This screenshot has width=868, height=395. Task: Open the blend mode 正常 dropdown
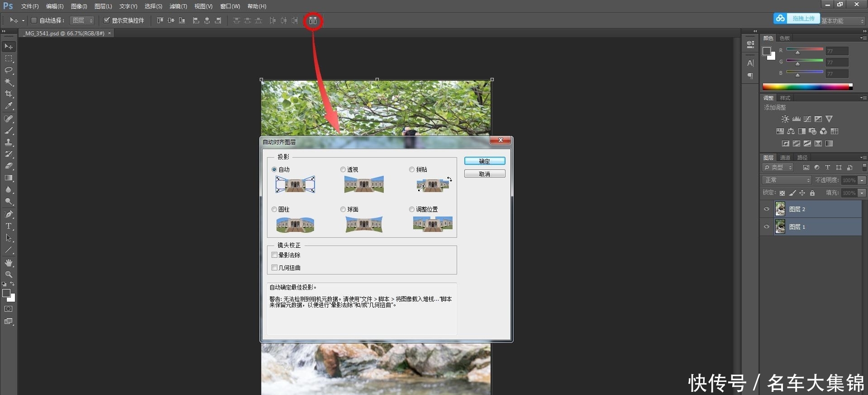[787, 180]
